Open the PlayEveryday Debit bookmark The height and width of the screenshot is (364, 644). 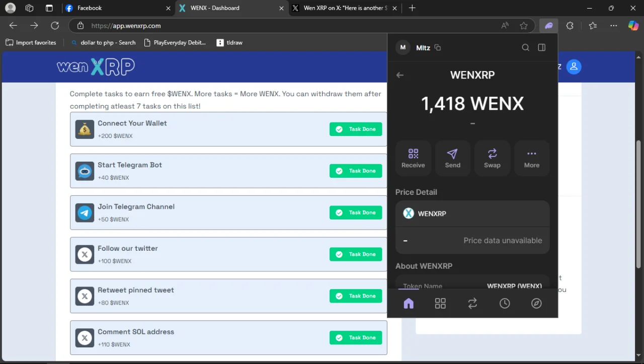pyautogui.click(x=175, y=43)
